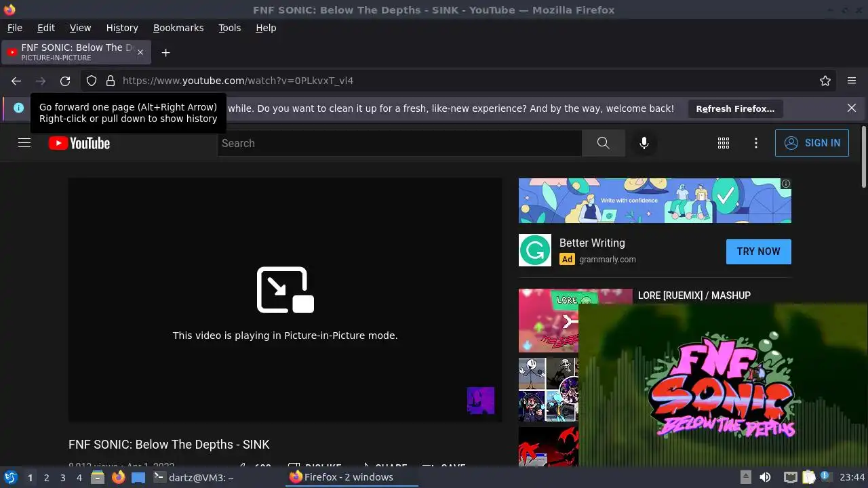Open the Grammarly banner ad image
Screen dimensions: 868x488
click(x=655, y=201)
